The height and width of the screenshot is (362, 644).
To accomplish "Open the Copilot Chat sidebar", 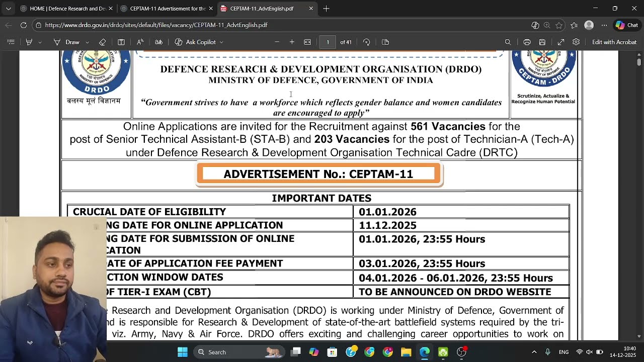I will tap(627, 25).
